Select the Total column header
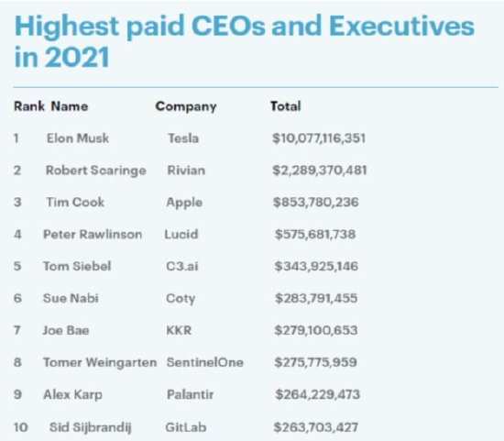Image resolution: width=504 pixels, height=441 pixels. (285, 106)
